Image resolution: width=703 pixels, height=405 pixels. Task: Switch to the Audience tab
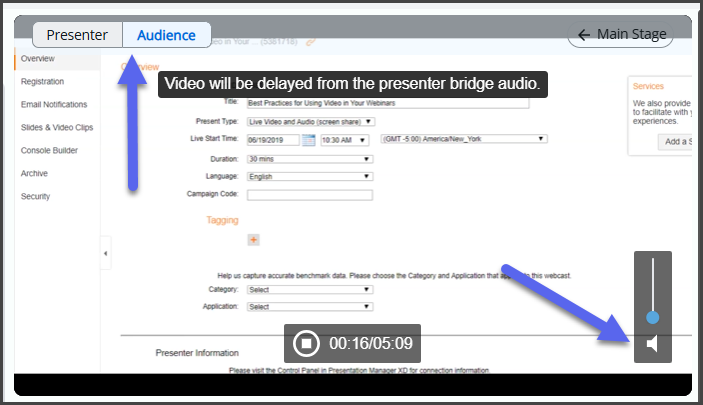[166, 35]
